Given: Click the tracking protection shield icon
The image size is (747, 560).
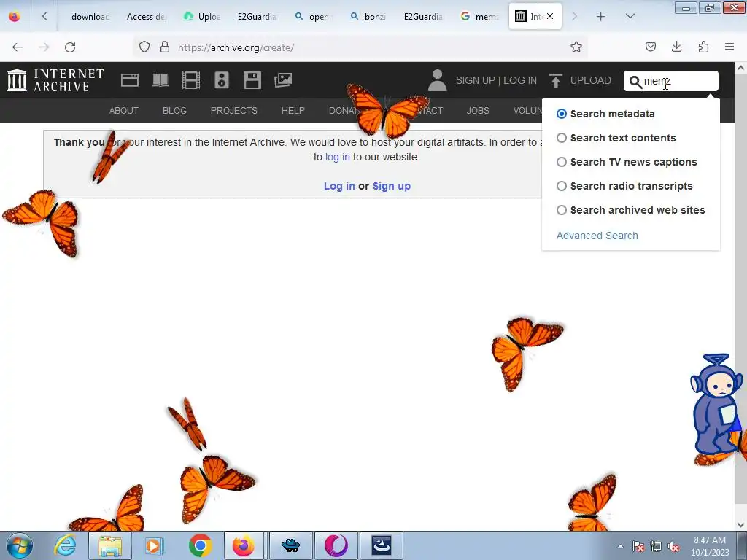Looking at the screenshot, I should [x=144, y=47].
